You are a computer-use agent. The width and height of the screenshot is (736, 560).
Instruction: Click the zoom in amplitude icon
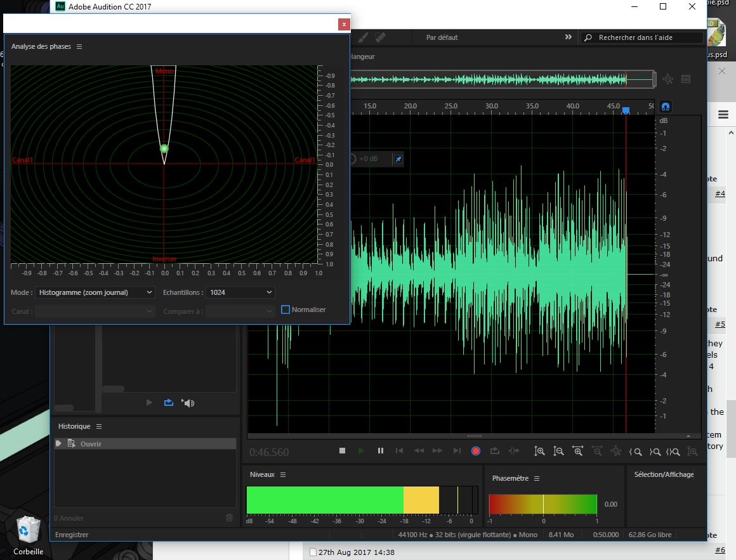[539, 451]
